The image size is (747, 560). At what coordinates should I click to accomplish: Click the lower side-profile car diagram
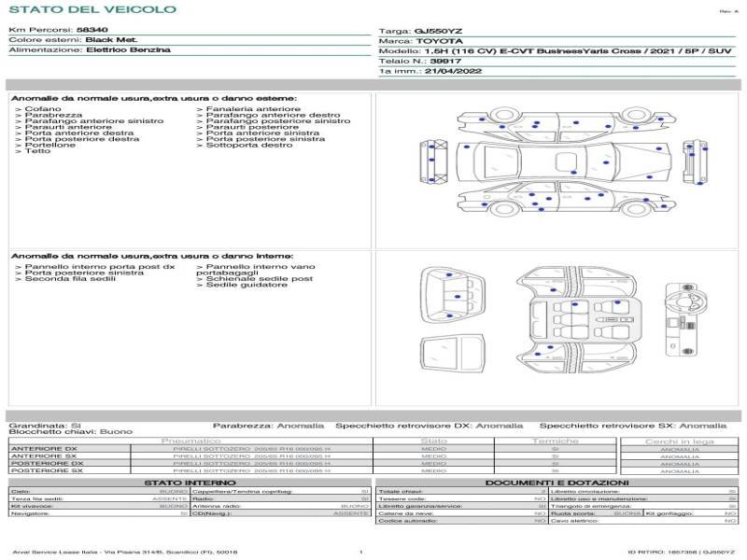565,199
